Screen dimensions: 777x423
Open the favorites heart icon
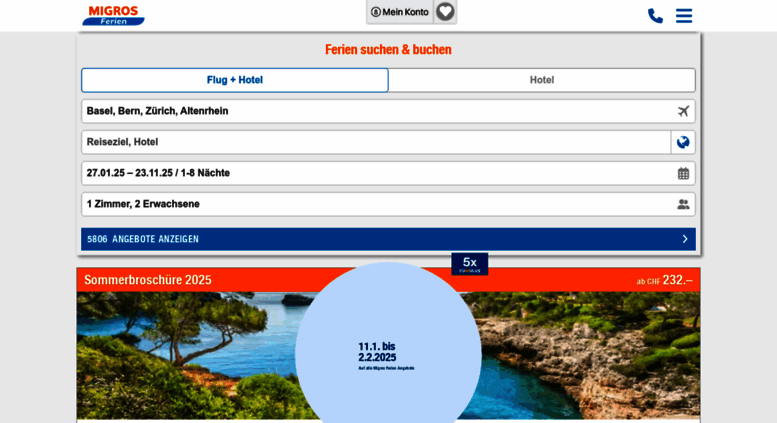click(x=445, y=11)
